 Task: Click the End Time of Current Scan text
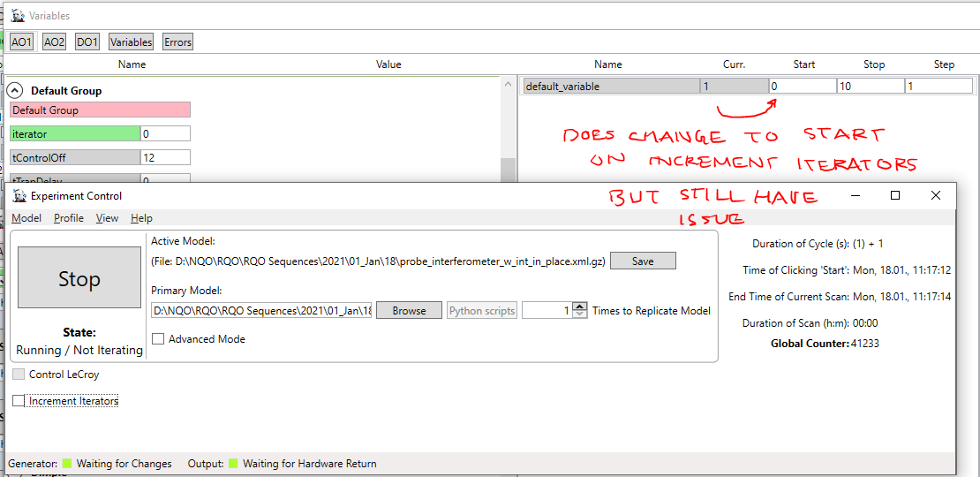(840, 296)
